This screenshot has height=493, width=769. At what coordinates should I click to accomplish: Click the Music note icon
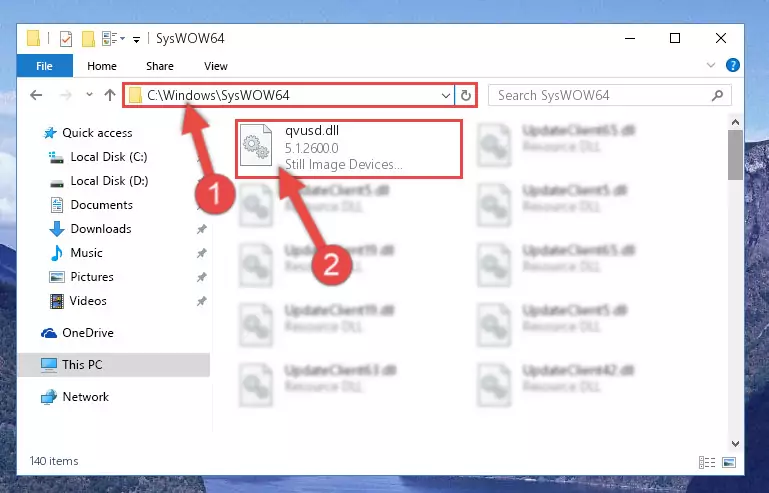(56, 253)
